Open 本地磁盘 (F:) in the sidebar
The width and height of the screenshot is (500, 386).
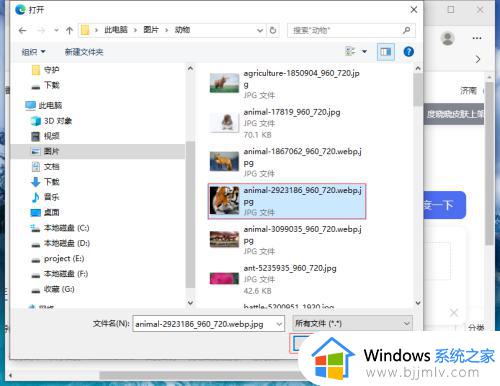pyautogui.click(x=60, y=274)
